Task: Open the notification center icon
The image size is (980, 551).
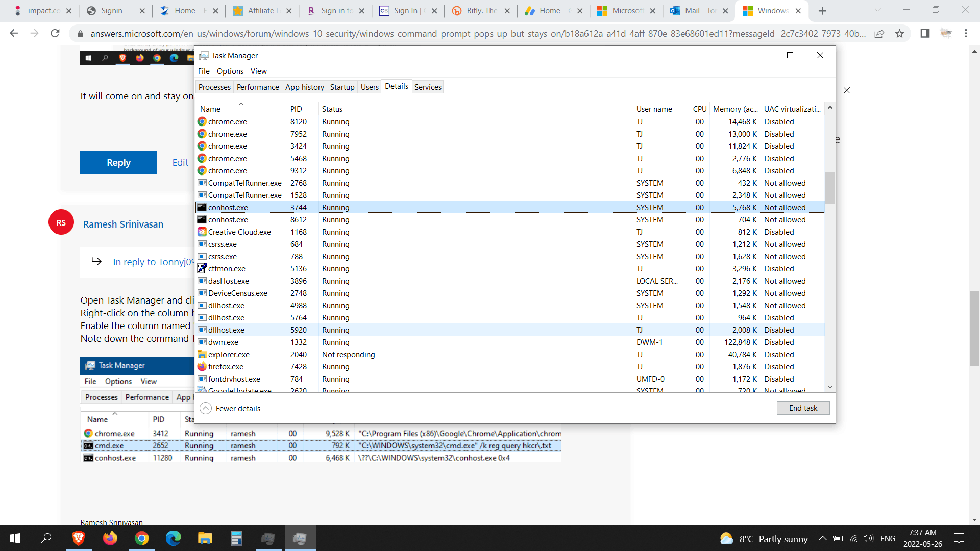Action: click(x=959, y=538)
